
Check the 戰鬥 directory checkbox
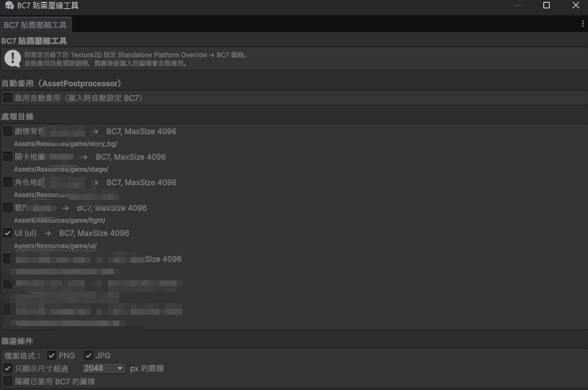click(8, 207)
